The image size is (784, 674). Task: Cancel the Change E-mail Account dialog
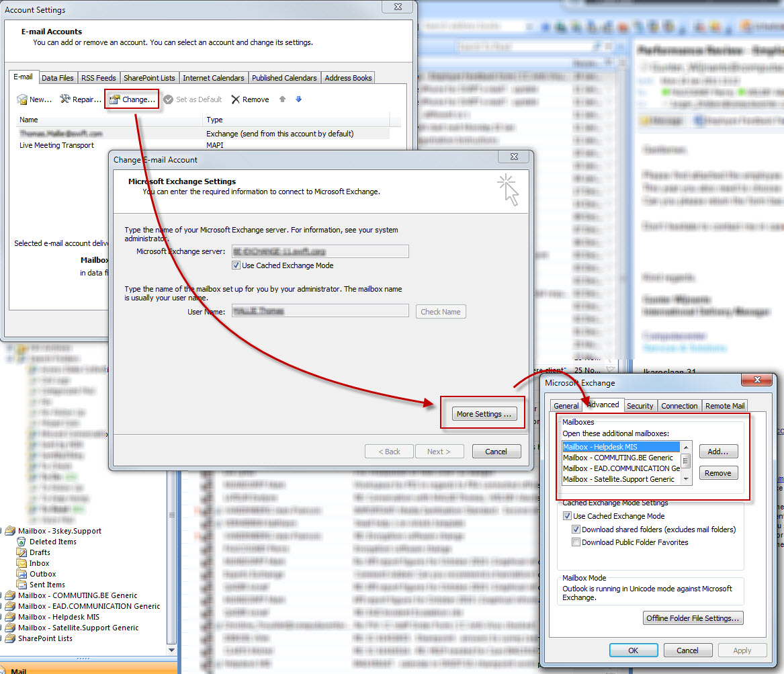[496, 452]
